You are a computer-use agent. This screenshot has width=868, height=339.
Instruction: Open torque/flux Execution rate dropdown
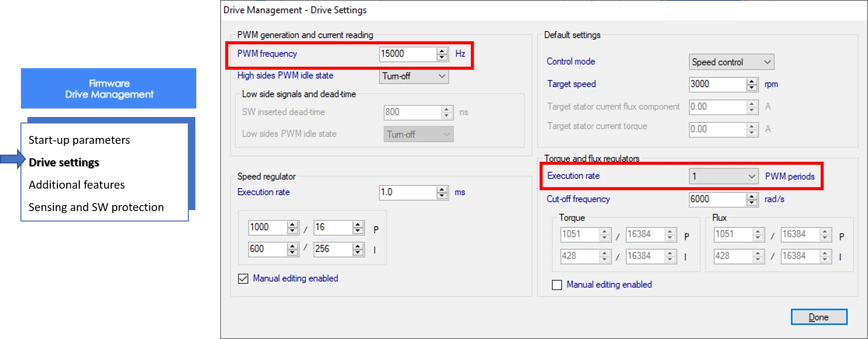pyautogui.click(x=723, y=176)
